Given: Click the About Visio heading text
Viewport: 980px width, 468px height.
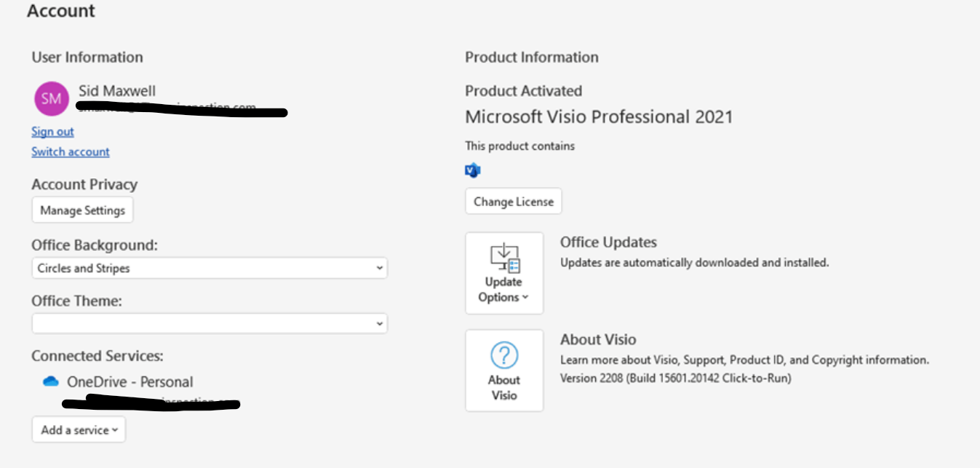Looking at the screenshot, I should pyautogui.click(x=598, y=339).
